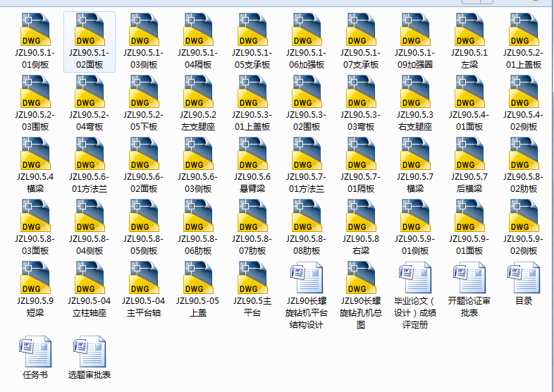Select the JZL90.5.8-02肋板 drawing icon

[524, 154]
